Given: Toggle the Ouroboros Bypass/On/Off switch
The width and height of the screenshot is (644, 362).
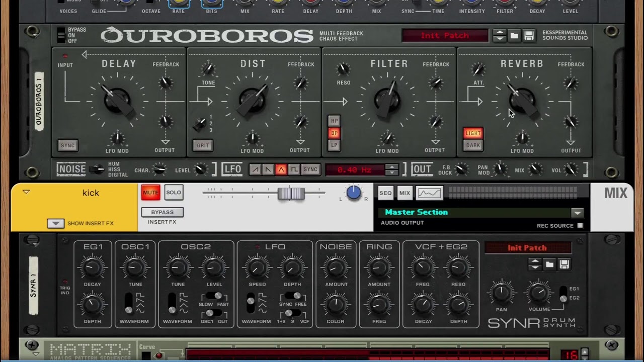Looking at the screenshot, I should (61, 35).
